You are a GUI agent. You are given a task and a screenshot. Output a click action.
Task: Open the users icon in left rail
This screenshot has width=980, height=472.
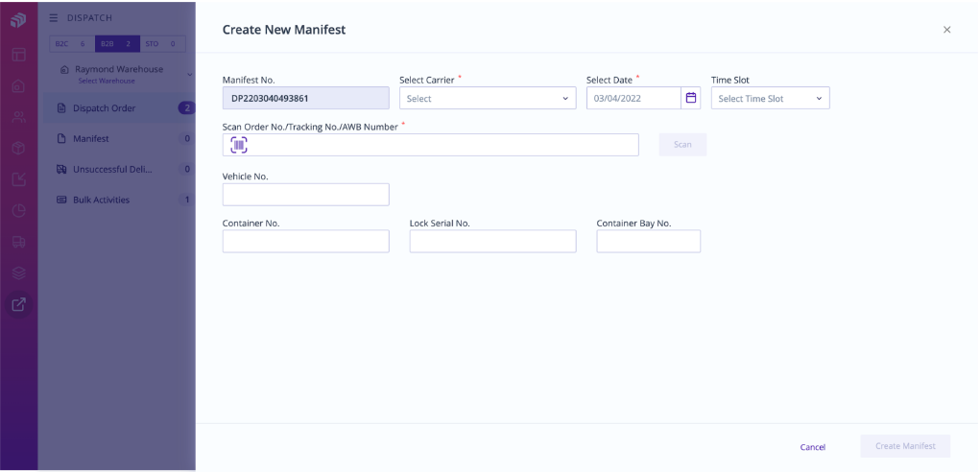[19, 117]
